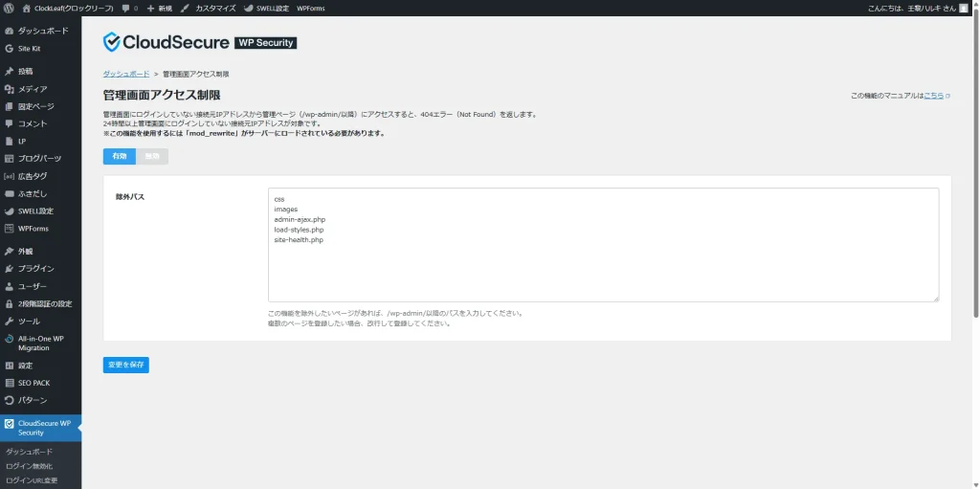Click the プラグイン plug icon in sidebar
Image resolution: width=980 pixels, height=489 pixels.
9,269
